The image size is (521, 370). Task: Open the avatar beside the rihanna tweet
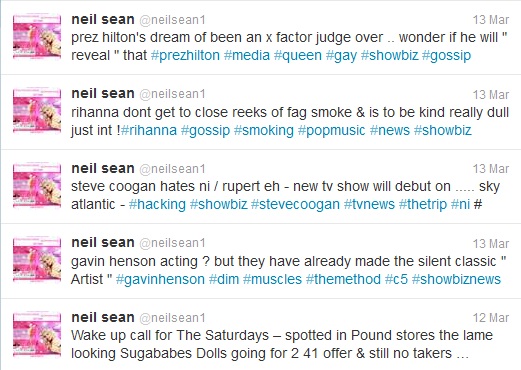point(37,111)
